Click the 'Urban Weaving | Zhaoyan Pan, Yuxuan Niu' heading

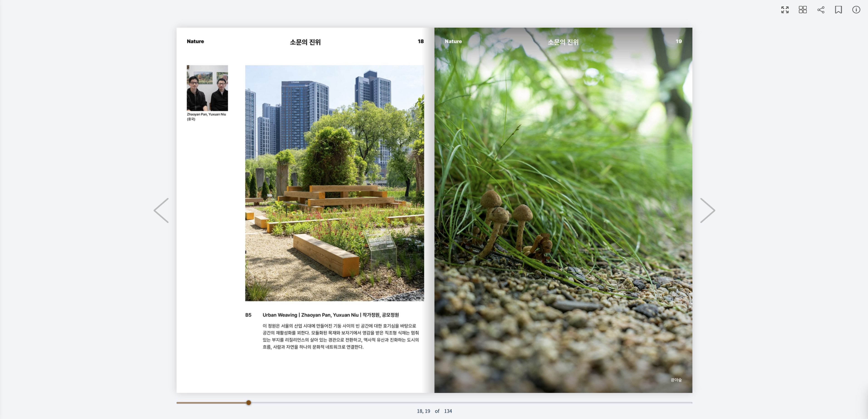click(330, 315)
